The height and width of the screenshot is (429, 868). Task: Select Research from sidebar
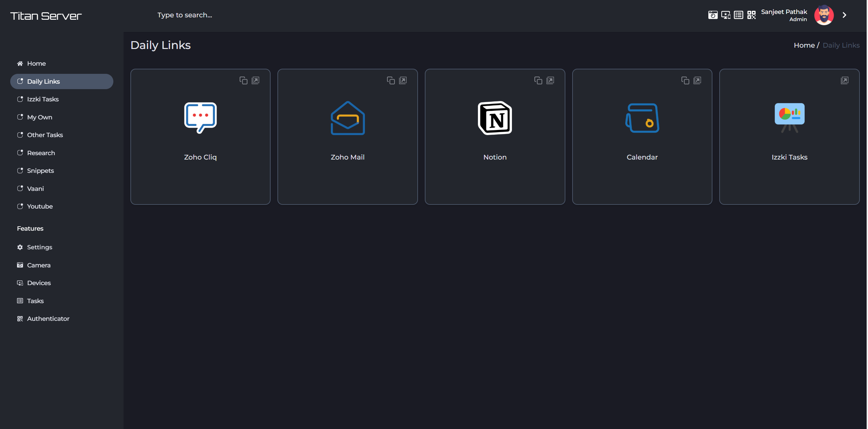coord(41,152)
